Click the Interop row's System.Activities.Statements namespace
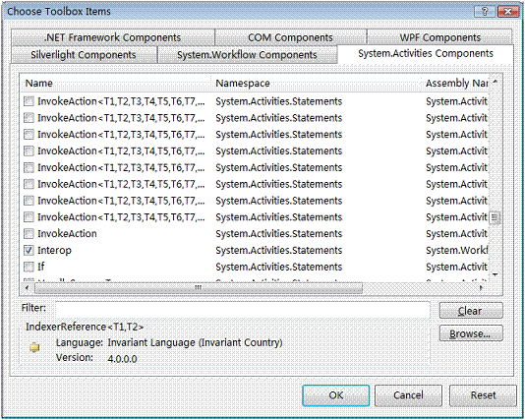The width and height of the screenshot is (525, 420). click(279, 250)
